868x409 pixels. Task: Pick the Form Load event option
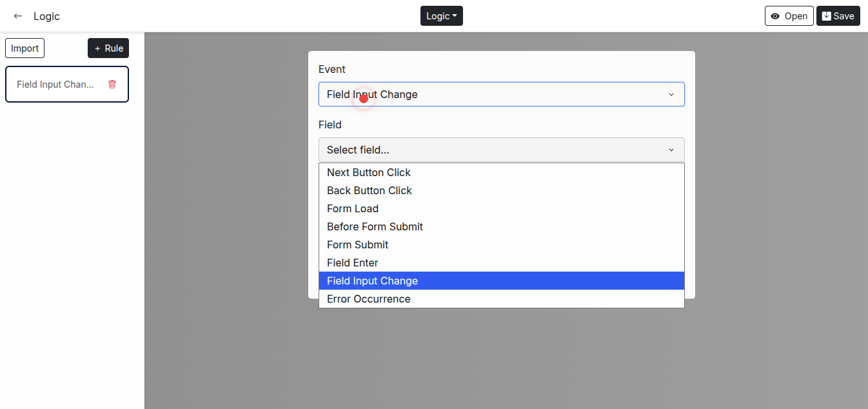point(353,208)
